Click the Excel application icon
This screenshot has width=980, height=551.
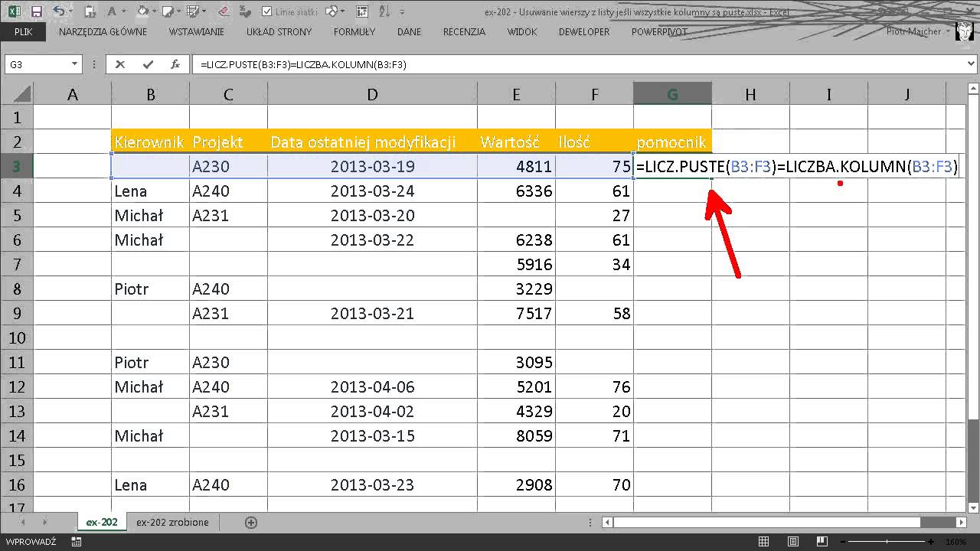(15, 11)
